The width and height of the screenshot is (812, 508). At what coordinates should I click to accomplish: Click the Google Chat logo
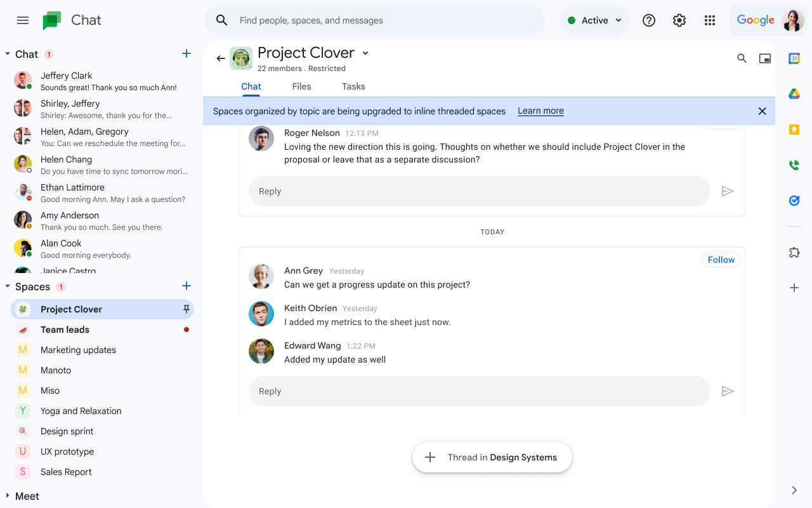52,20
